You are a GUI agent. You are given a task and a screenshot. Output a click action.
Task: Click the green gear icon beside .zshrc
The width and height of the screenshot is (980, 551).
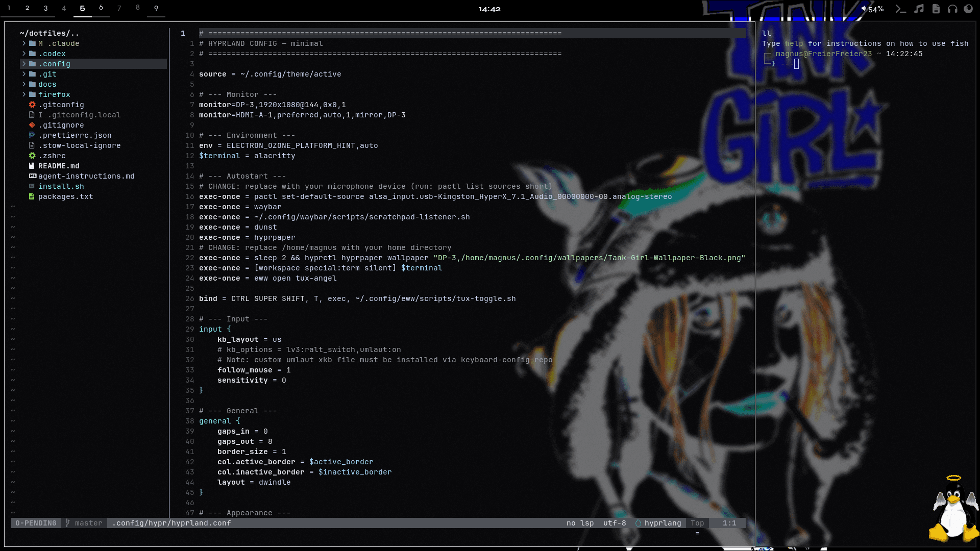32,156
